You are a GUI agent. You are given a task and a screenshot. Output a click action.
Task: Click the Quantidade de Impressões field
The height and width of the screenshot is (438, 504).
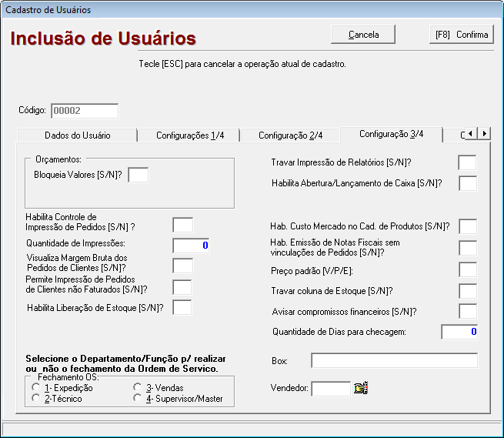tap(191, 246)
